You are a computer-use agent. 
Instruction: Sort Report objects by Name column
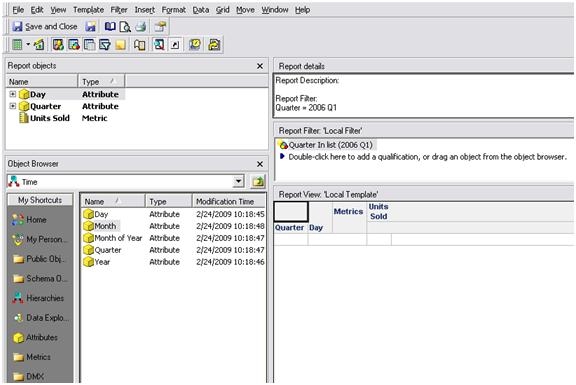(x=42, y=82)
